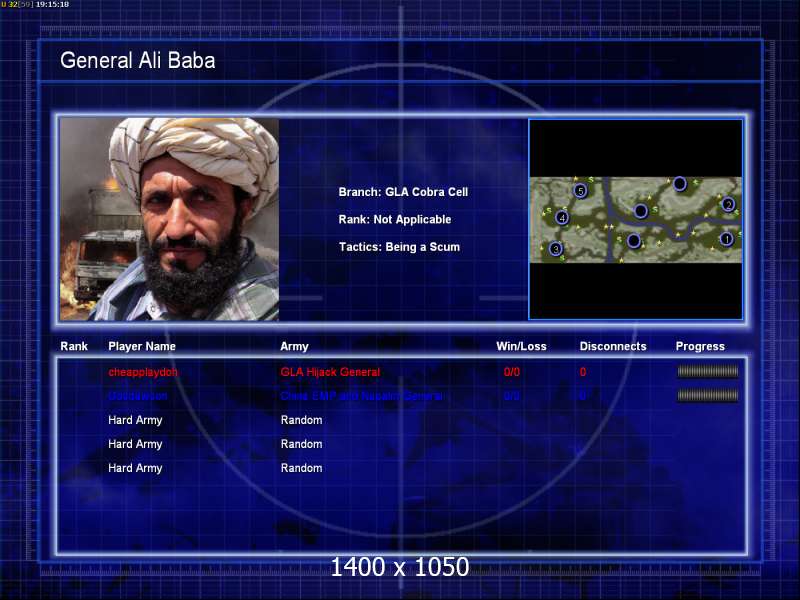Click the Branch: GLA Cobra Cell line
This screenshot has width=800, height=600.
pos(403,192)
